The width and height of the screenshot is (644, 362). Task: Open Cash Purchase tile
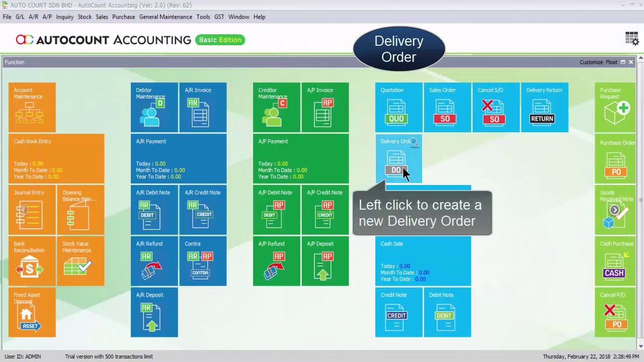click(x=615, y=261)
